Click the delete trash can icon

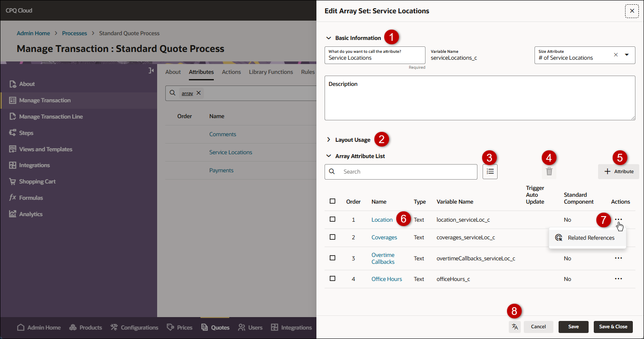point(549,172)
